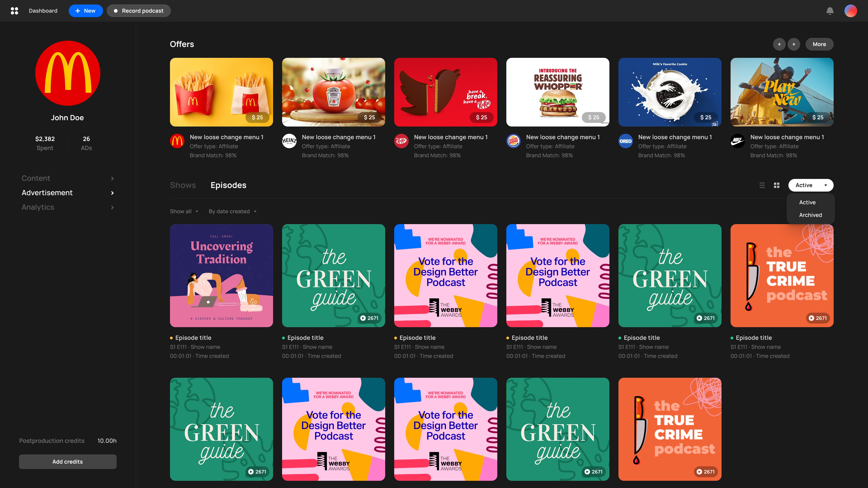The width and height of the screenshot is (868, 488).
Task: Open the Show all filter dropdown
Action: 184,211
